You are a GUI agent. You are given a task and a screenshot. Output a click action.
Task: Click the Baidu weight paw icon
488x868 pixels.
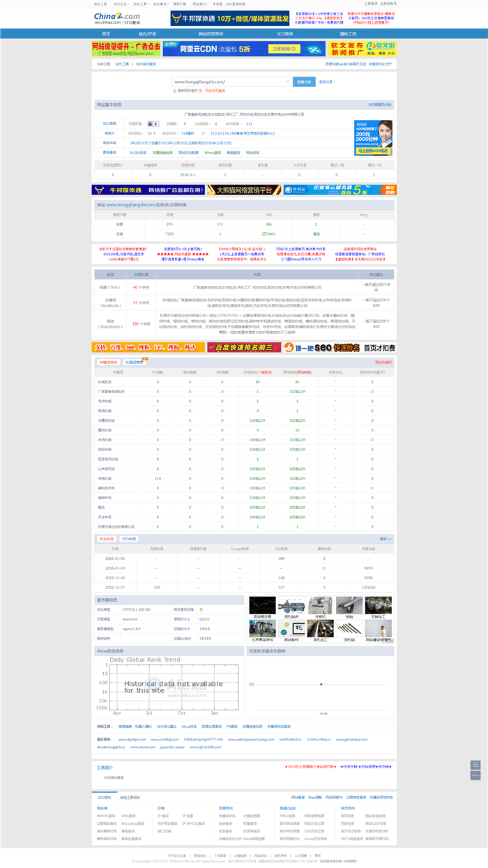tap(153, 123)
